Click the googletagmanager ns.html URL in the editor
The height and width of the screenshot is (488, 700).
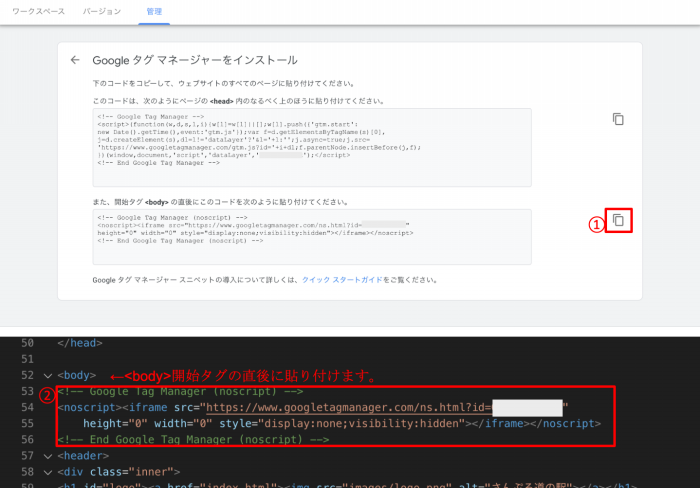point(348,408)
